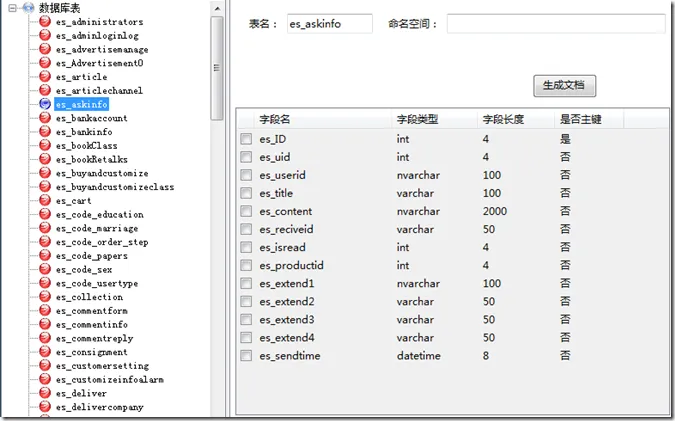Click the es_extend3 field name
The height and width of the screenshot is (421, 675).
pos(287,319)
